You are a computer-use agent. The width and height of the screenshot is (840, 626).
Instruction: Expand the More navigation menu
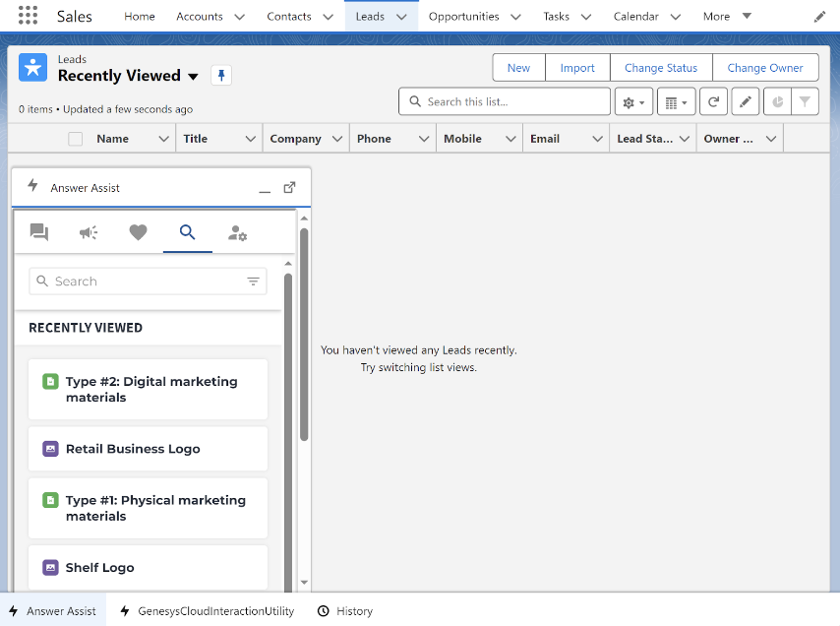pos(727,17)
